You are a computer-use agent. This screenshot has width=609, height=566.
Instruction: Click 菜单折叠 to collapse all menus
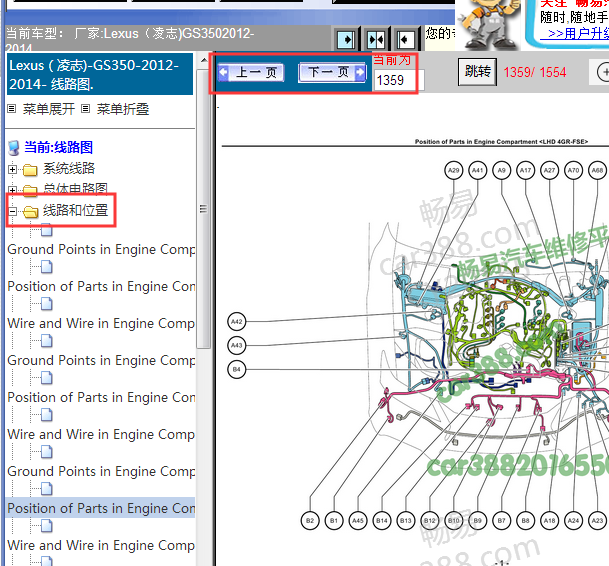pos(123,109)
